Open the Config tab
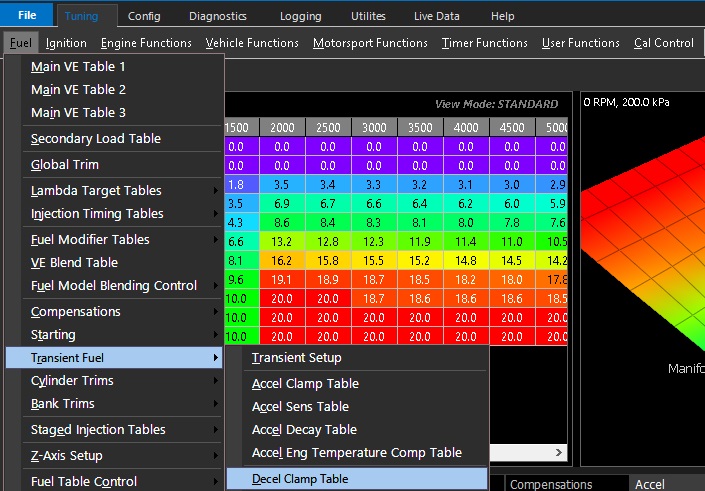 click(x=144, y=16)
